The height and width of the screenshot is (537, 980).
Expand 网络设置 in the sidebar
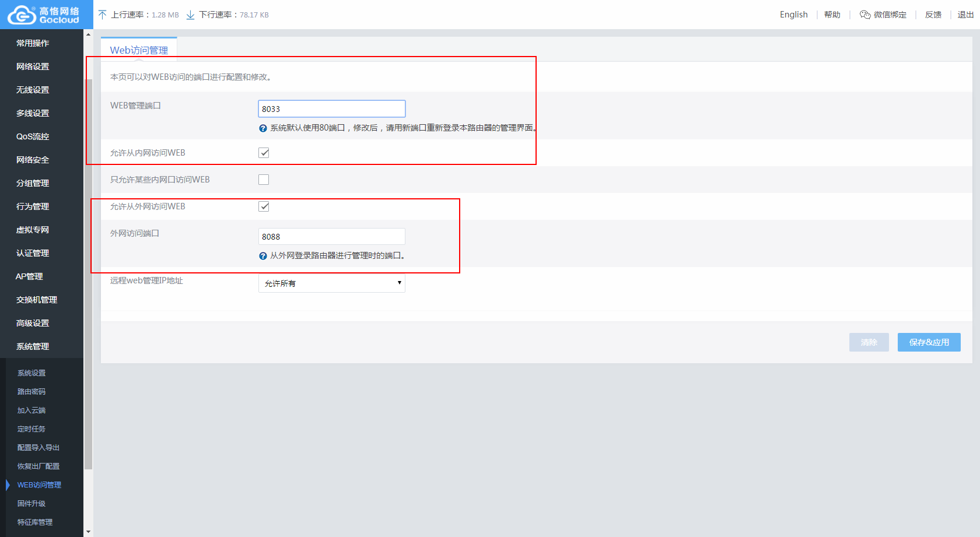pyautogui.click(x=33, y=66)
